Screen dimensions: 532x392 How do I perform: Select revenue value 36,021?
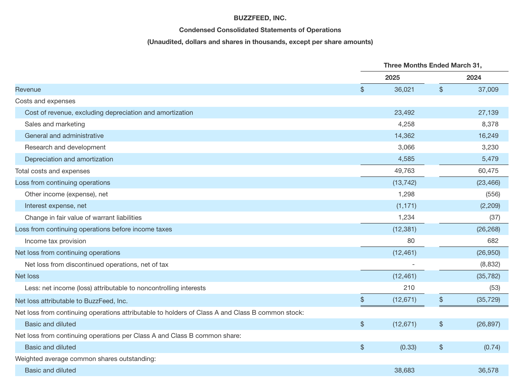pyautogui.click(x=404, y=90)
